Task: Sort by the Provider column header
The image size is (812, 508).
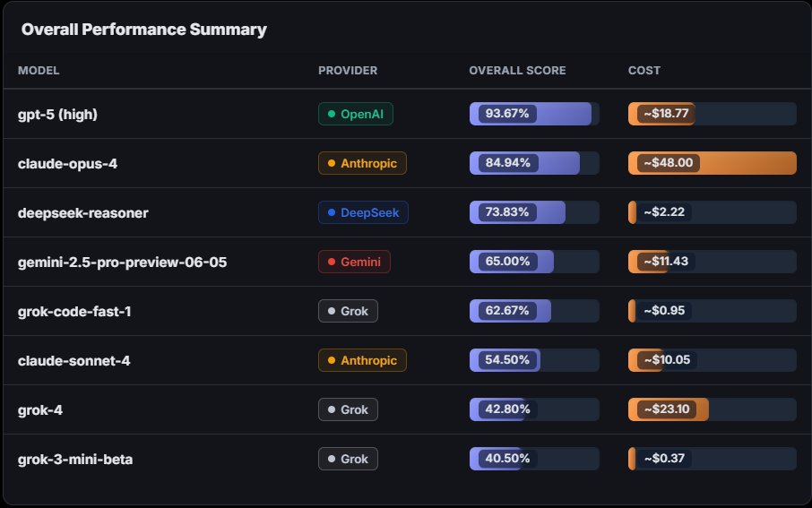Action: [348, 71]
